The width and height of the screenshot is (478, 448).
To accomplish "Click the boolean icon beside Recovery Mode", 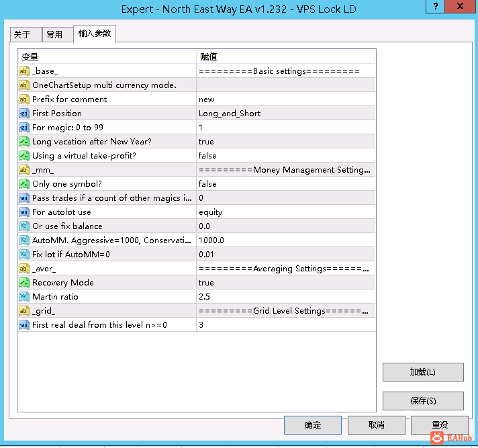I will (23, 282).
